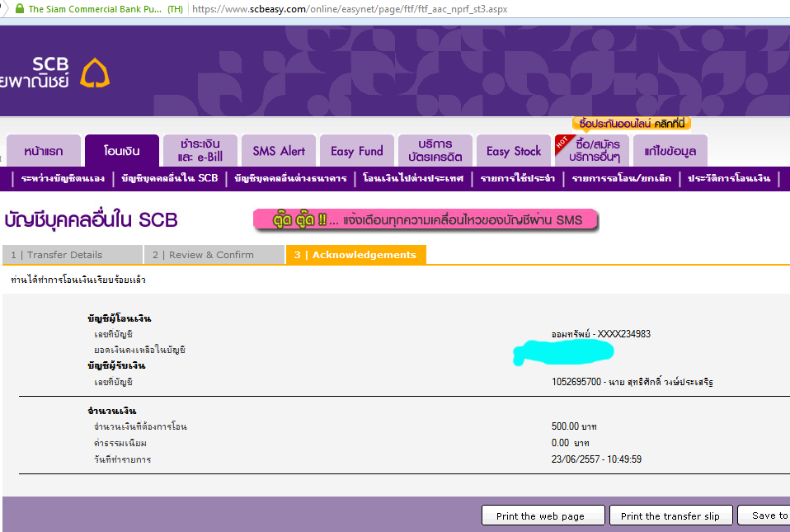
Task: Click the ค่าธรรมเนียม label
Action: 120,444
